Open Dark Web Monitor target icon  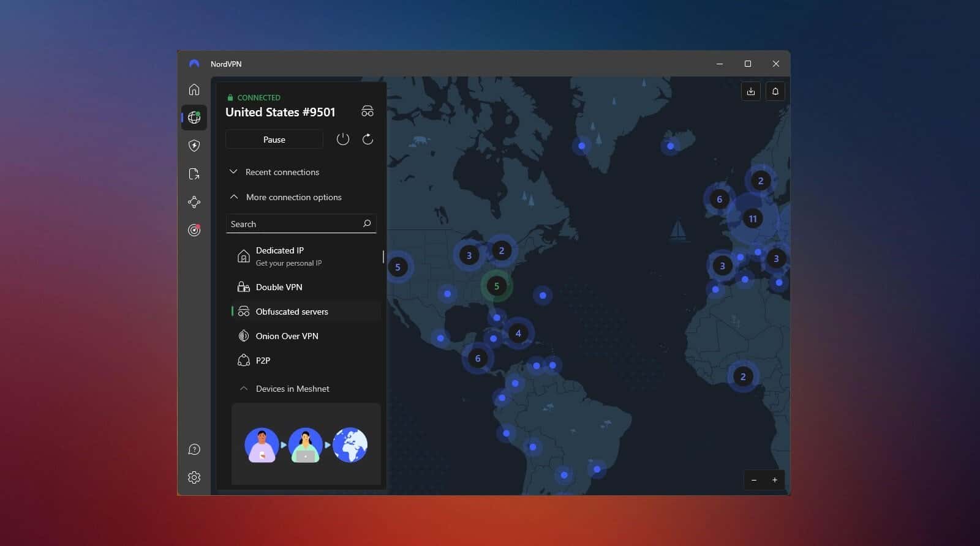pyautogui.click(x=194, y=230)
